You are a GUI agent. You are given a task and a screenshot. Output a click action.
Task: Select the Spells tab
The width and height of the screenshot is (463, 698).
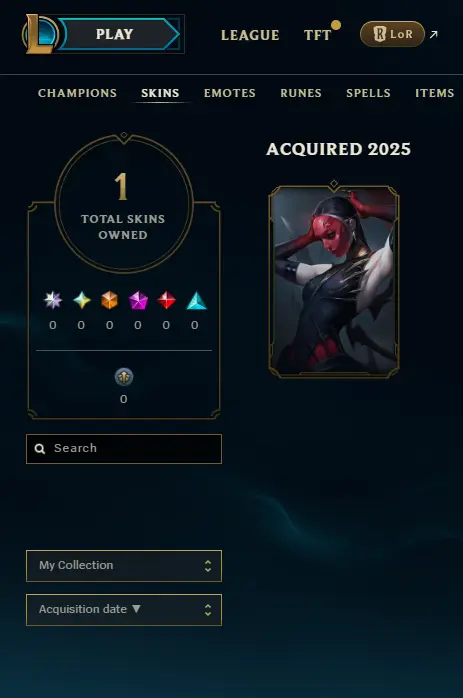tap(368, 93)
